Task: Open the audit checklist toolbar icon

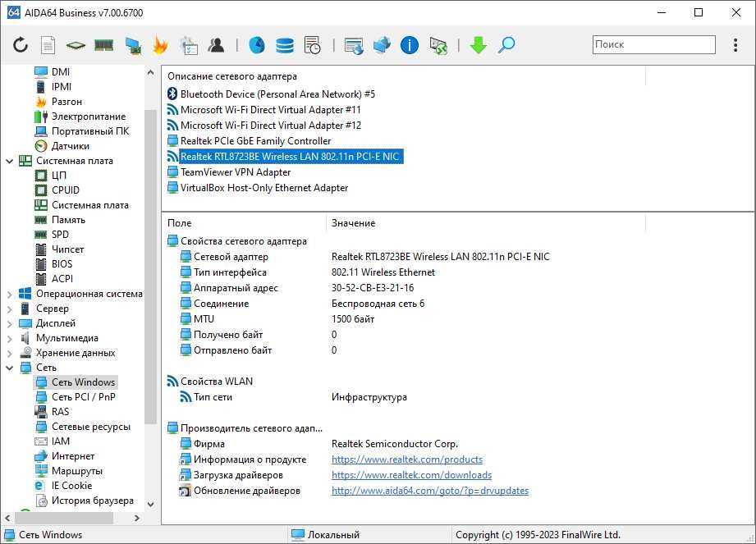Action: click(189, 46)
